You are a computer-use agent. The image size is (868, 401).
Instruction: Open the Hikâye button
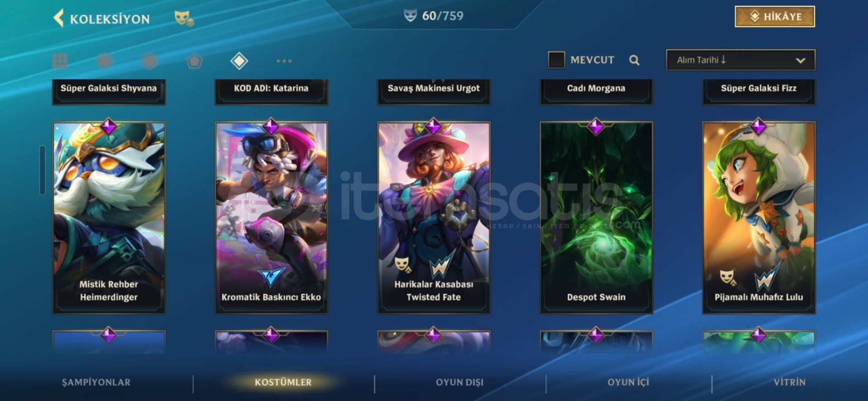[x=775, y=17]
